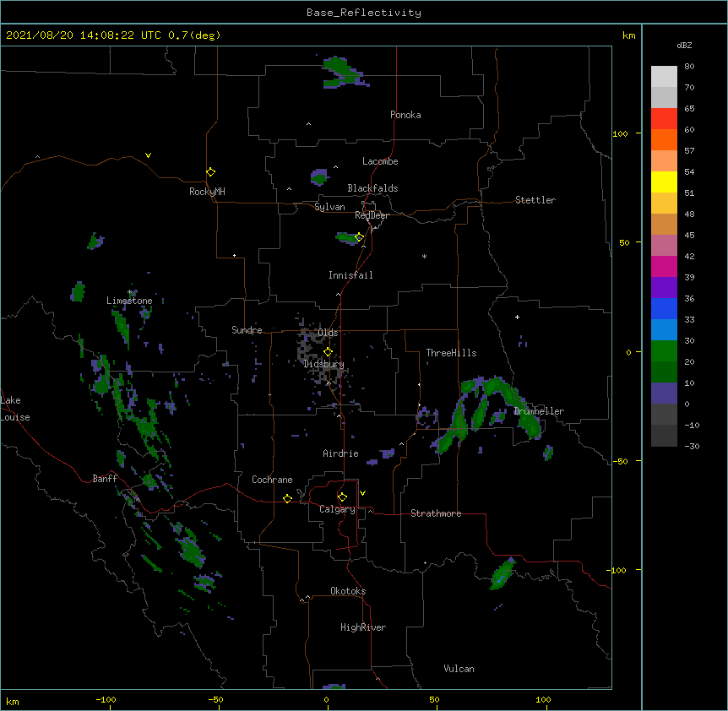Click the yellow marker east of Cochrane
Image resolution: width=728 pixels, height=711 pixels.
(x=287, y=498)
